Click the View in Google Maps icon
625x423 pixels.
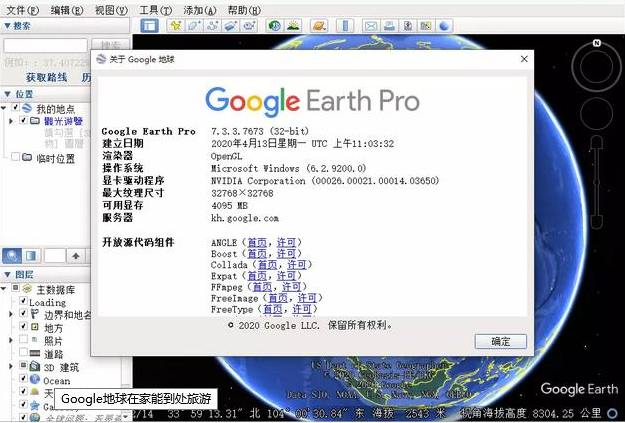pos(426,26)
